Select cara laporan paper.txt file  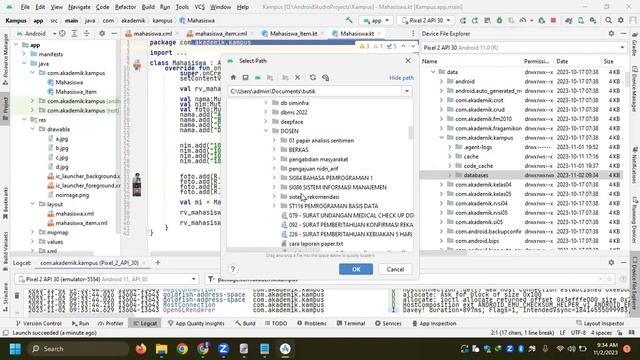316,244
